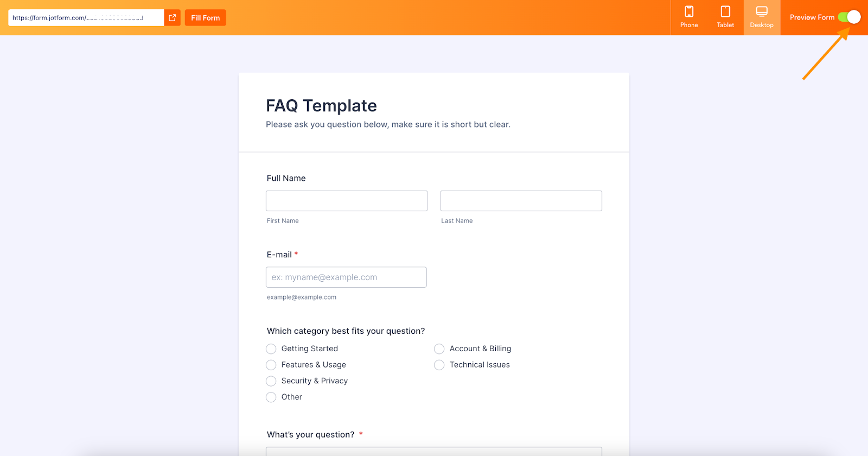Image resolution: width=868 pixels, height=456 pixels.
Task: Click the E-mail address field
Action: [346, 277]
